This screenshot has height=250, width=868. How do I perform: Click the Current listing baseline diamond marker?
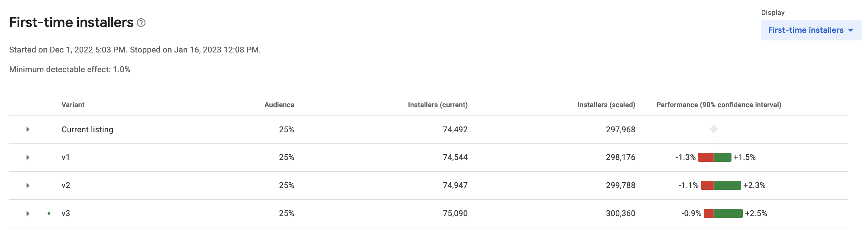(714, 129)
